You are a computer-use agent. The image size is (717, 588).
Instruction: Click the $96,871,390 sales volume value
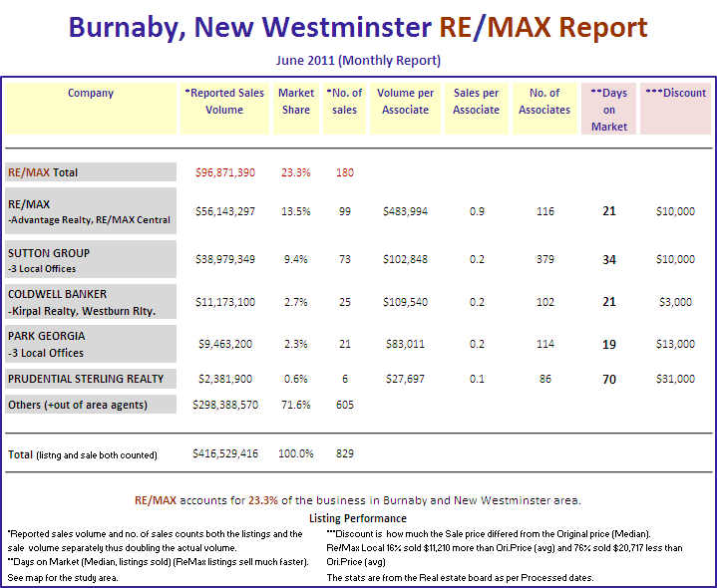[x=225, y=172]
